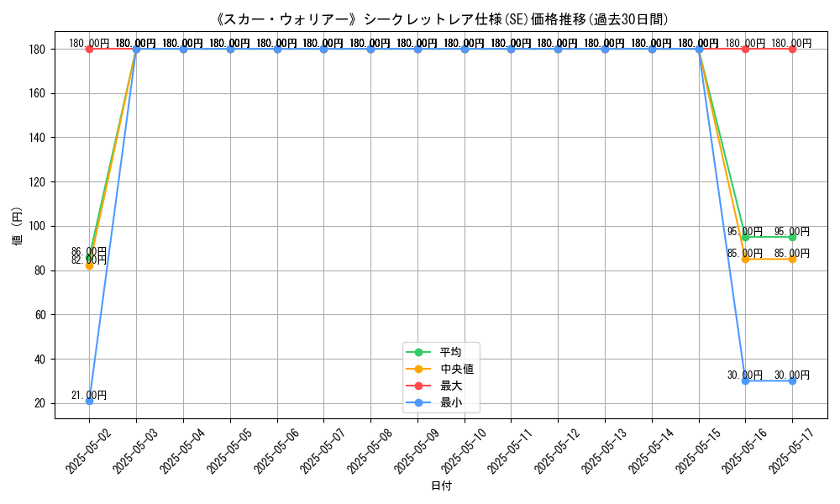
Task: Click the red 180円 max point on 2025-05-17
Action: tap(792, 50)
